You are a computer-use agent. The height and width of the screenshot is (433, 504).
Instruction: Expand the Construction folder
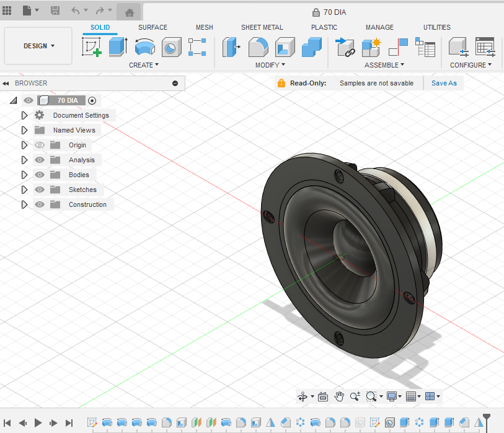[x=24, y=204]
